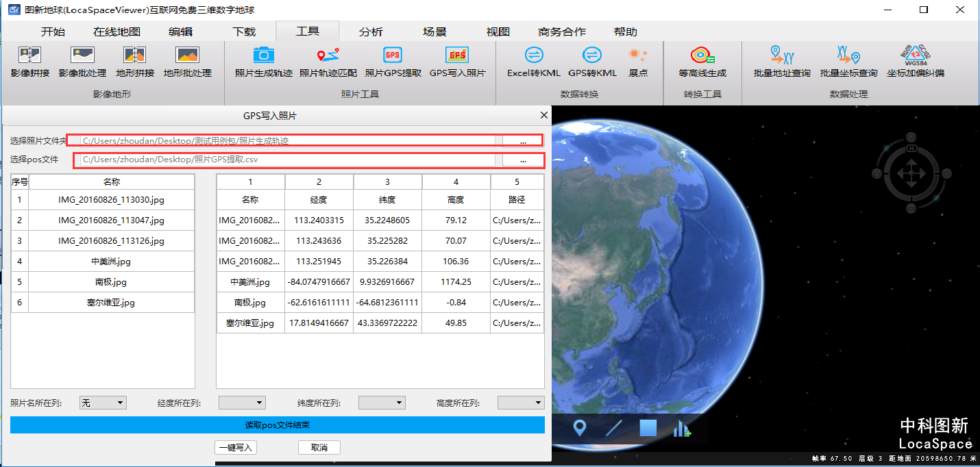Close the GPS写入照片 dialog
The image size is (980, 467).
(544, 115)
